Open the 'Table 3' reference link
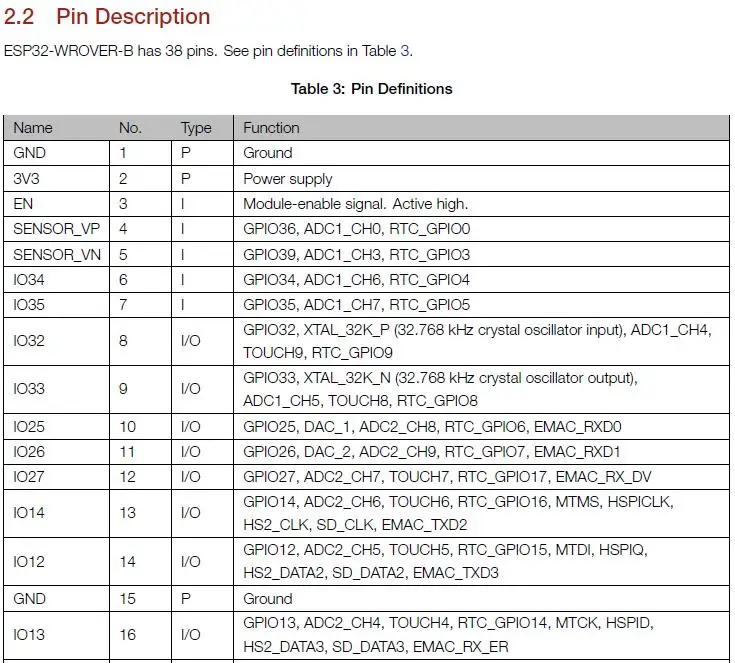Viewport: 735px width, 663px height. (x=386, y=51)
